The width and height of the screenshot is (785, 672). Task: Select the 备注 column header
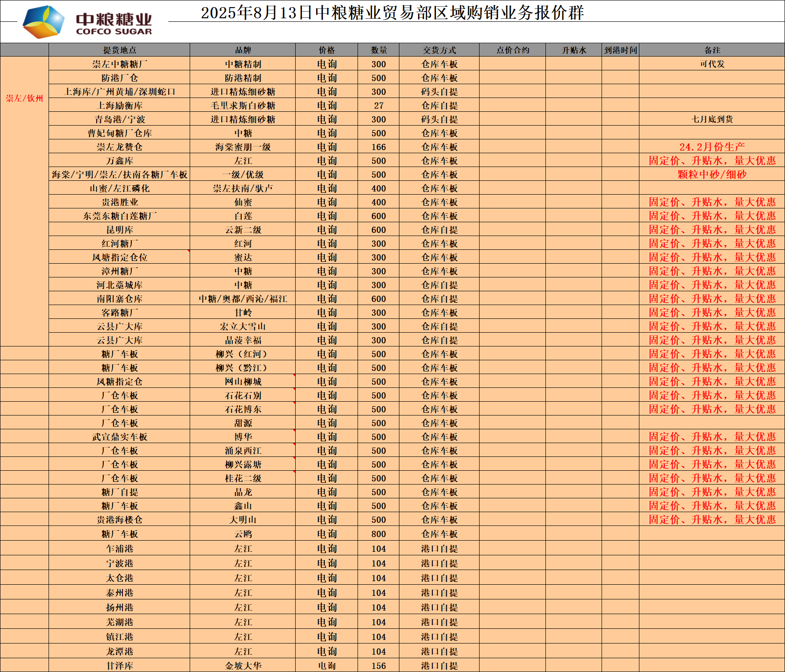coord(712,50)
